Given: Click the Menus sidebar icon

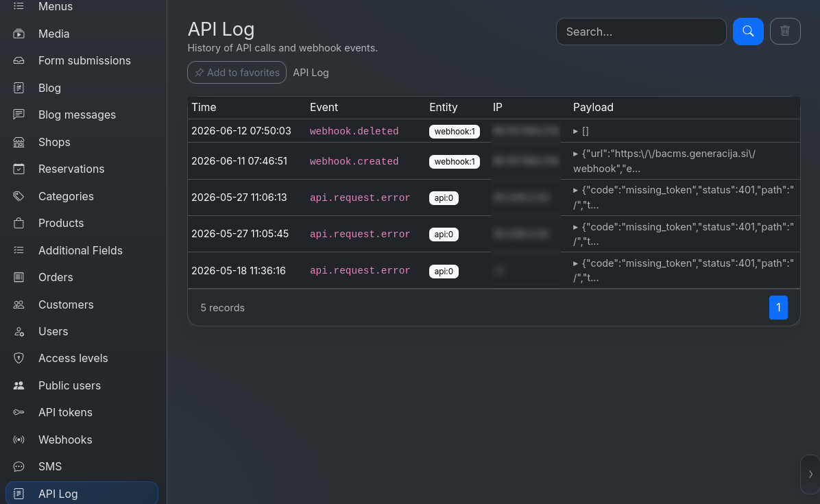Looking at the screenshot, I should 19,6.
